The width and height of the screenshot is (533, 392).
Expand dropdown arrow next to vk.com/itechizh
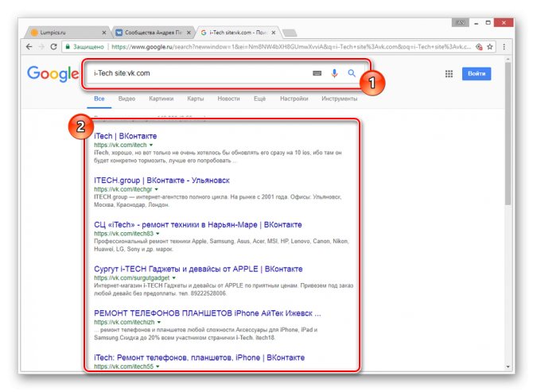tap(159, 322)
